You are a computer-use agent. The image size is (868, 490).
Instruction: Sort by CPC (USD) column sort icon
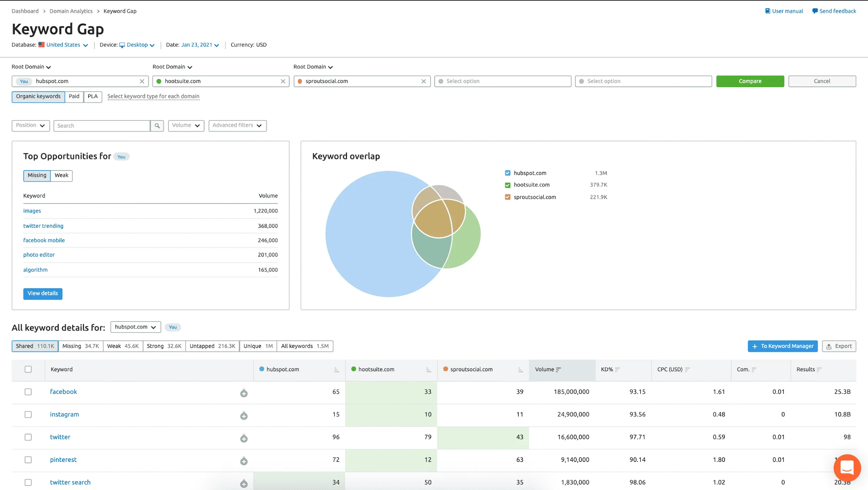[x=687, y=370]
